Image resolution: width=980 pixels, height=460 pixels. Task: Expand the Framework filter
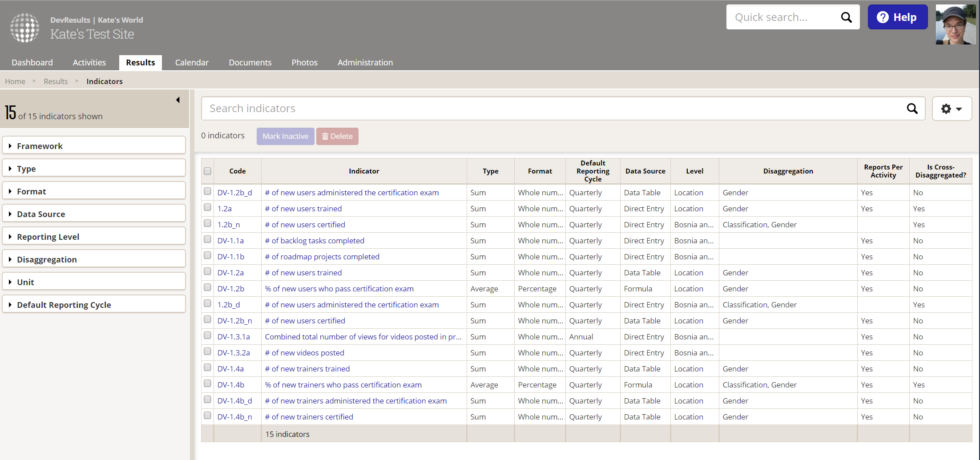tap(94, 146)
